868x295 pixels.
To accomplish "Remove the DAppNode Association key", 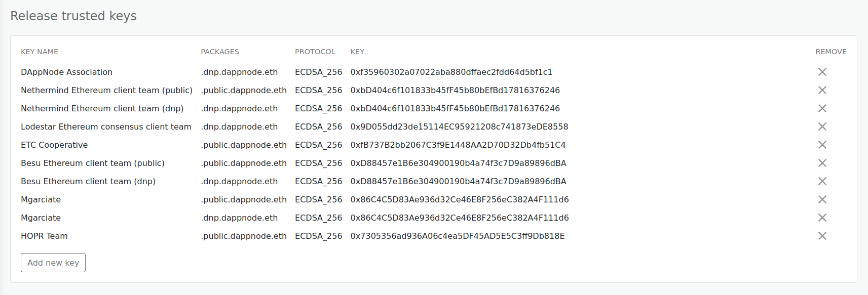I will (822, 72).
